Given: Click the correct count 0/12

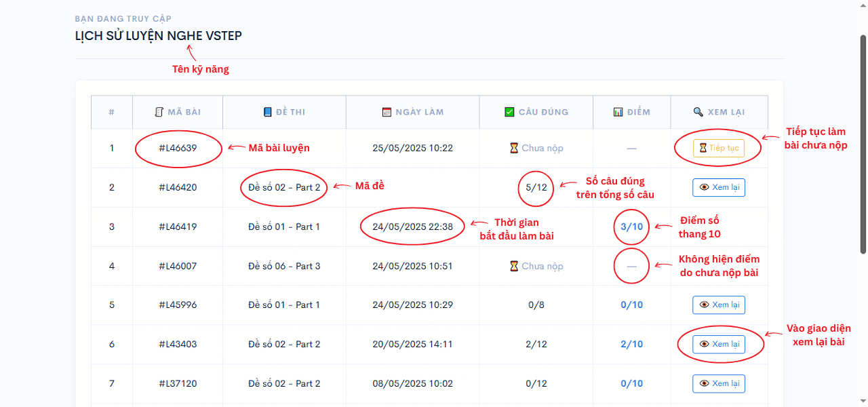Looking at the screenshot, I should (536, 383).
